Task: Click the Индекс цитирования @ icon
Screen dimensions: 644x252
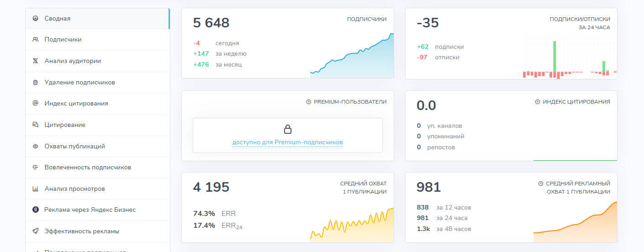Action: click(x=35, y=103)
